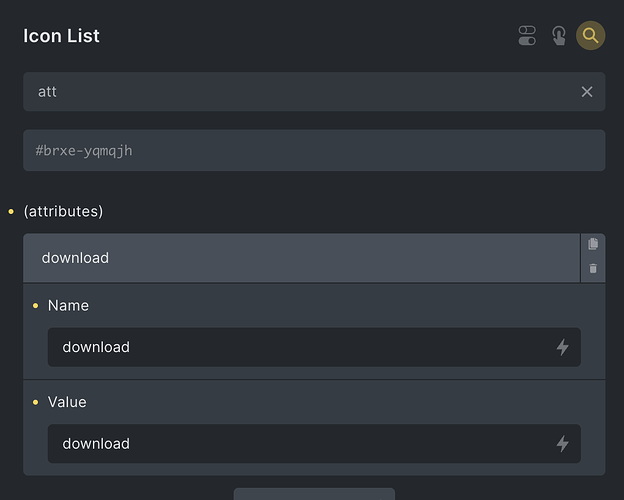Screen dimensions: 624x500
Task: Click the Icon List panel title
Action: 61,36
